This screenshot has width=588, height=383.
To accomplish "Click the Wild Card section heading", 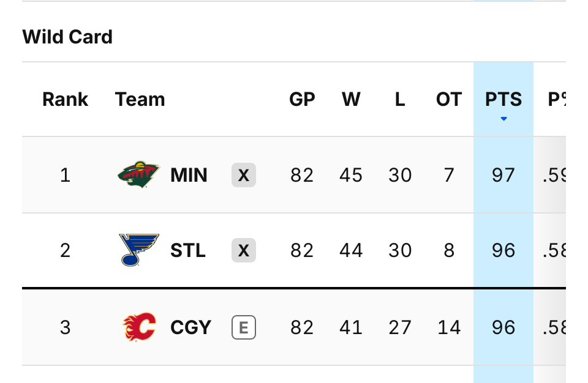I will coord(67,37).
